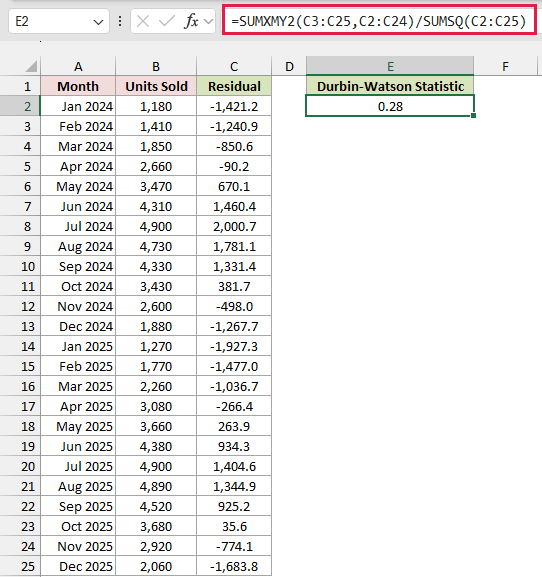Click units sold value 3,430

[x=156, y=286]
